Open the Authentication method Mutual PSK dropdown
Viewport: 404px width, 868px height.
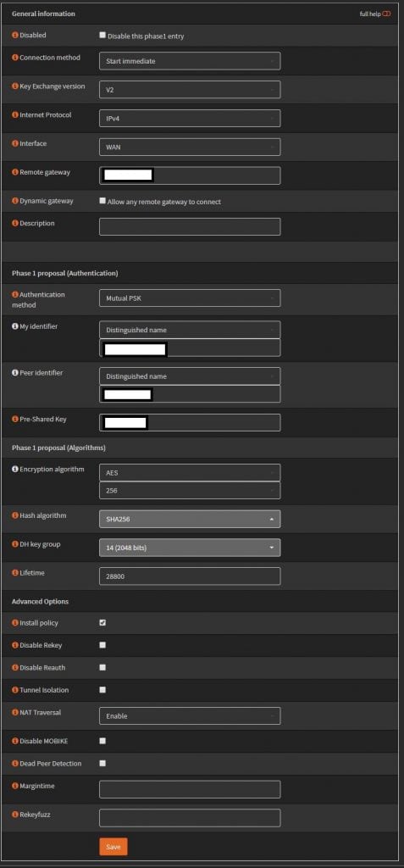[190, 298]
